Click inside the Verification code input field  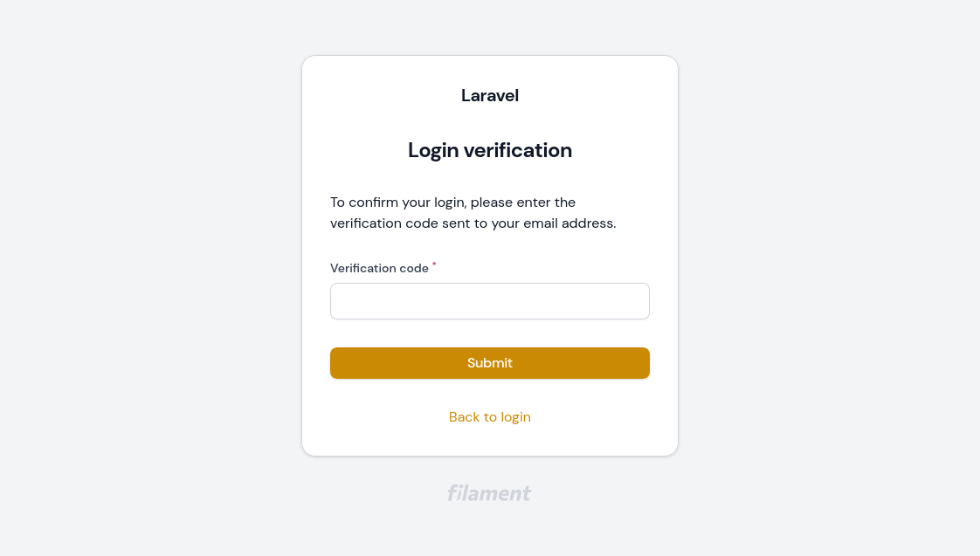pyautogui.click(x=490, y=300)
